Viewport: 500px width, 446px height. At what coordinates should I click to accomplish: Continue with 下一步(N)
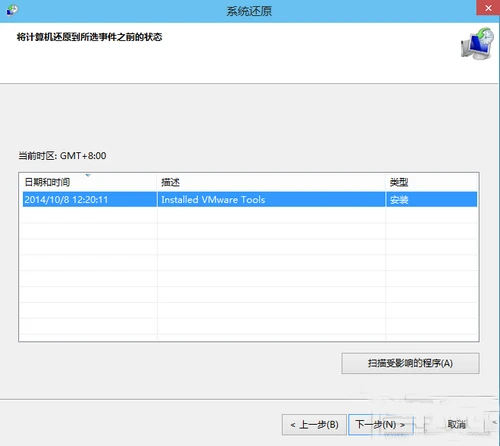(x=381, y=425)
